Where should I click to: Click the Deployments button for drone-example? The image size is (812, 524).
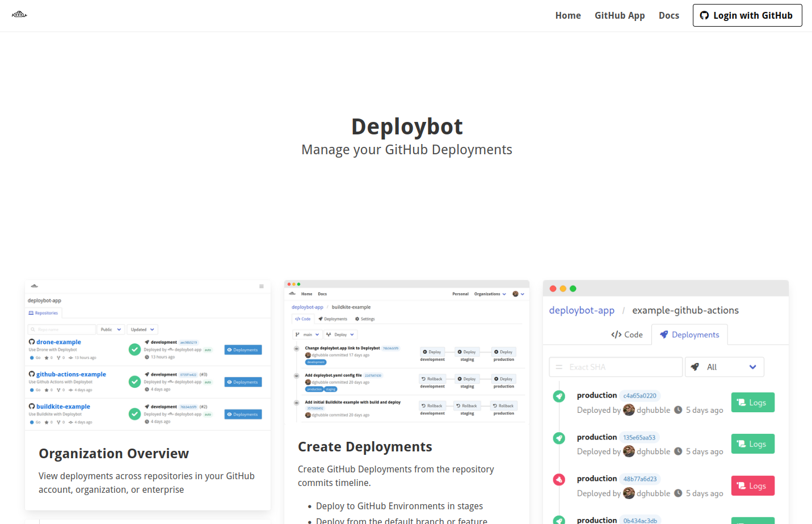(243, 350)
